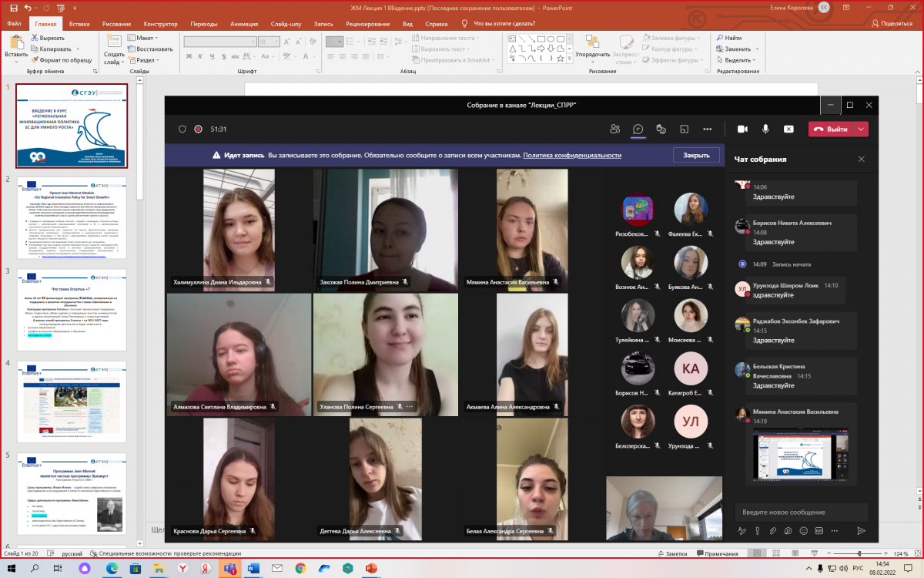
Task: Toggle microphone in Teams meeting
Action: click(x=765, y=129)
